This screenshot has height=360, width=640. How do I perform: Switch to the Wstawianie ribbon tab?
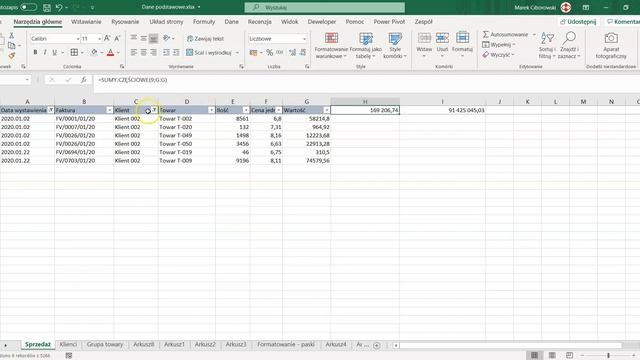[86, 22]
